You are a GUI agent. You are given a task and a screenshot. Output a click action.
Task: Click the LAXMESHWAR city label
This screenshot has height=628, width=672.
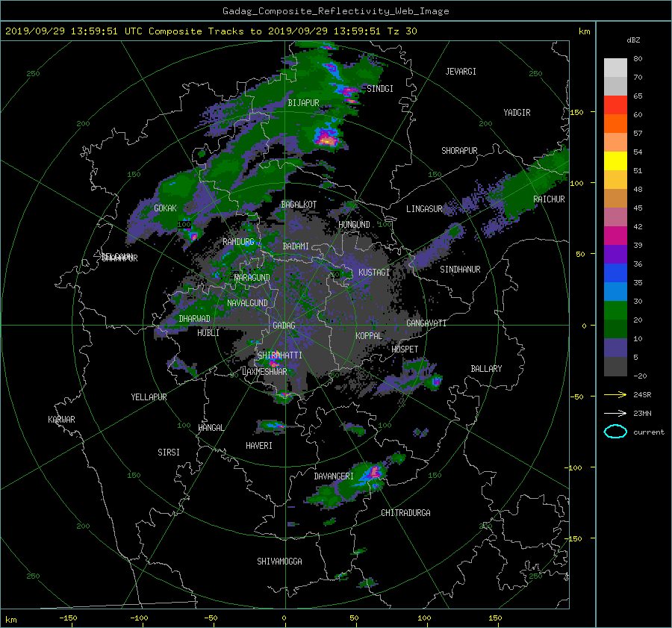[x=264, y=372]
